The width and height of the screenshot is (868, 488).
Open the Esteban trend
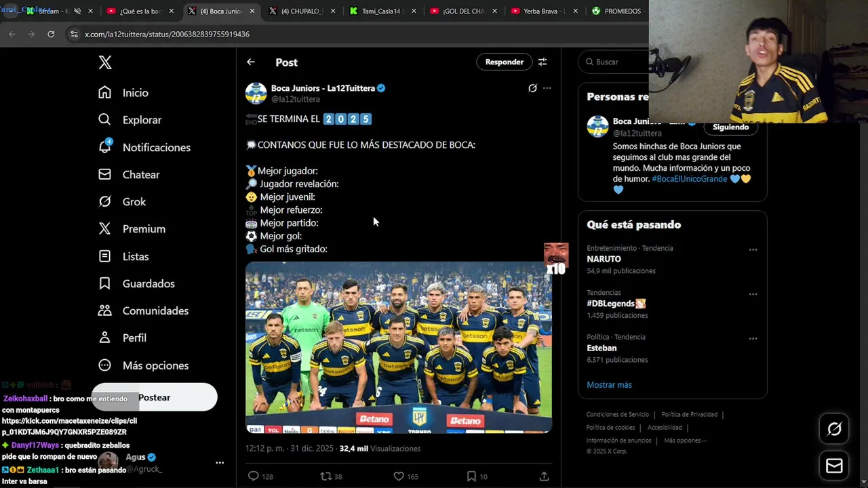tap(601, 348)
